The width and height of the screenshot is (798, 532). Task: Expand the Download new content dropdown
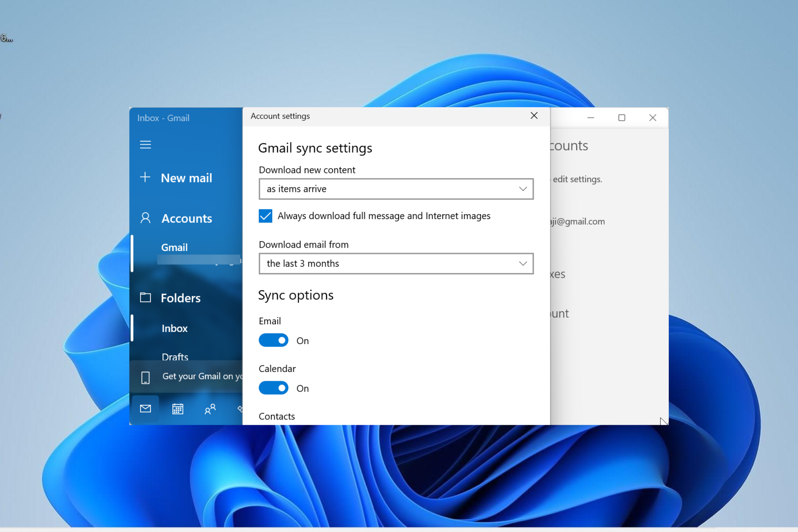(521, 189)
